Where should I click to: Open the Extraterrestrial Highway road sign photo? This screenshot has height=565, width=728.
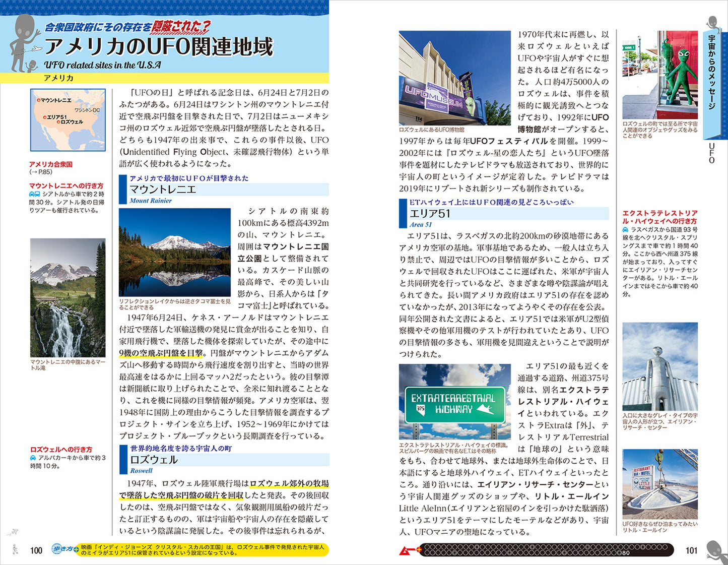tap(454, 402)
